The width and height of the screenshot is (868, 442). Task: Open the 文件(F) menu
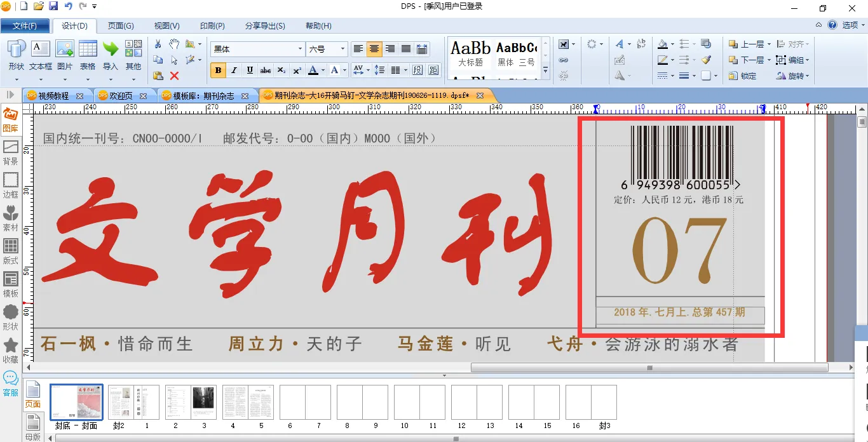[x=25, y=26]
